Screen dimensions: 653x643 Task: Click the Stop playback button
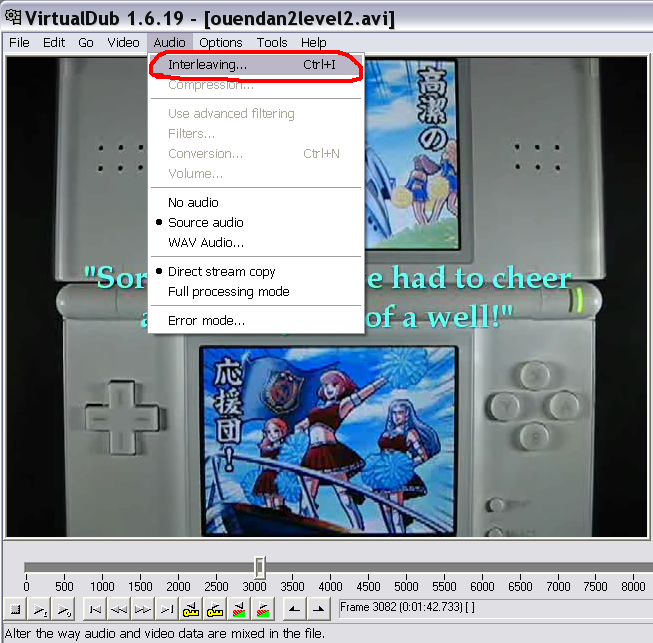(x=15, y=609)
